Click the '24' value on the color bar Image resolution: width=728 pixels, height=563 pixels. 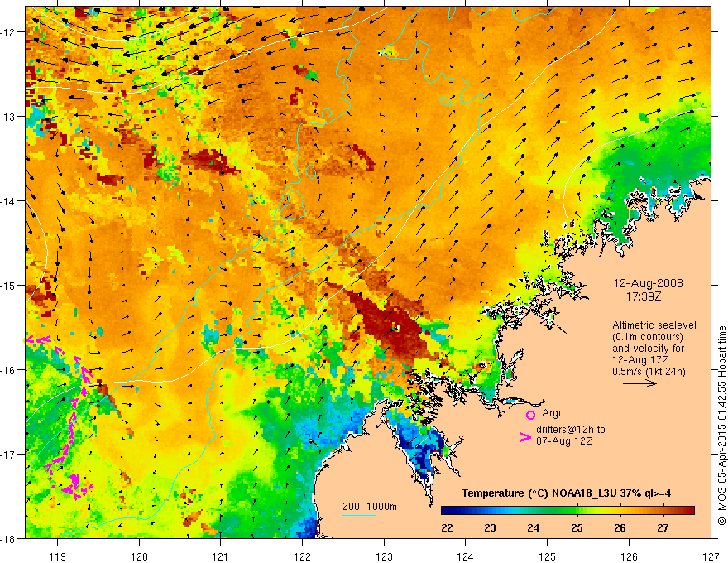(x=533, y=527)
